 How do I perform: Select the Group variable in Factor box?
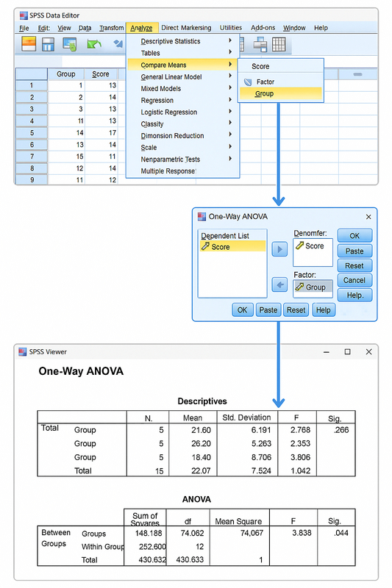click(x=313, y=287)
